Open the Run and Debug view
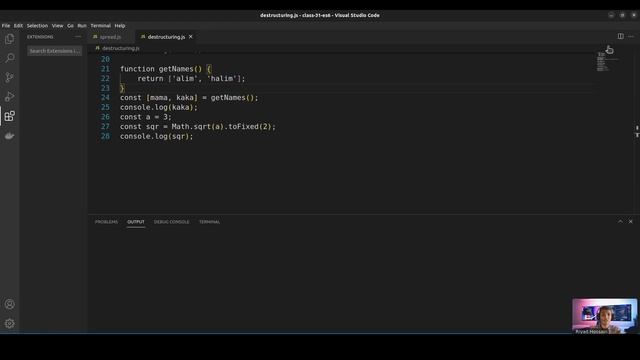 click(9, 97)
